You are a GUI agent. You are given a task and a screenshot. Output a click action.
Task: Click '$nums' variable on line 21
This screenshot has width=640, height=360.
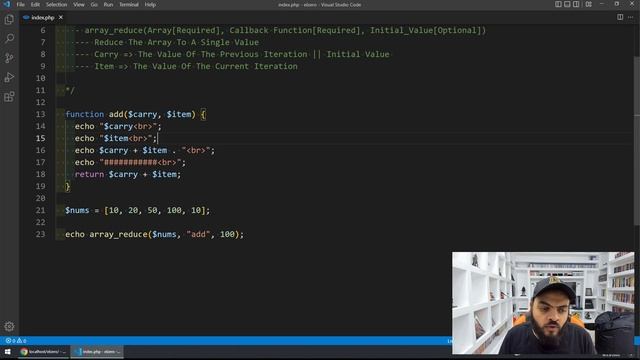(77, 210)
